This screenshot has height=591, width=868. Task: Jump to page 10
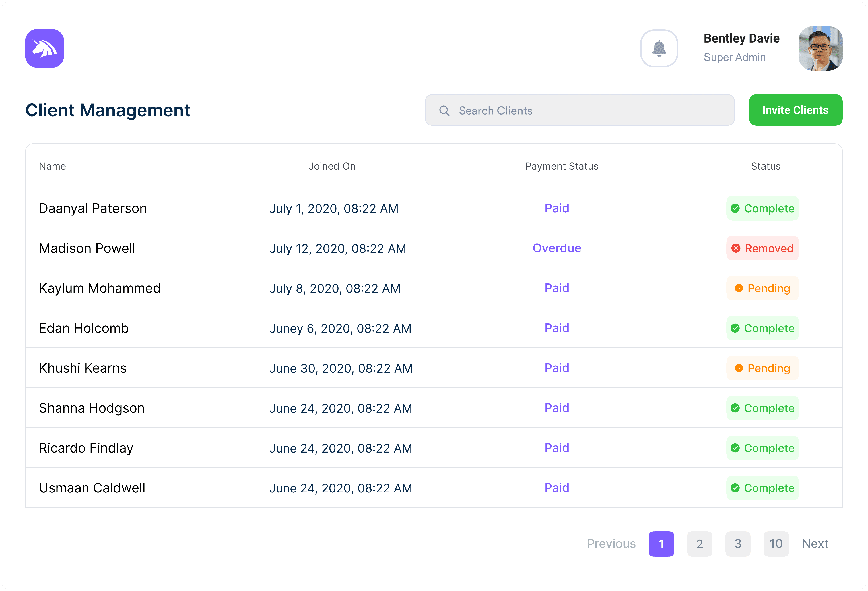point(776,544)
